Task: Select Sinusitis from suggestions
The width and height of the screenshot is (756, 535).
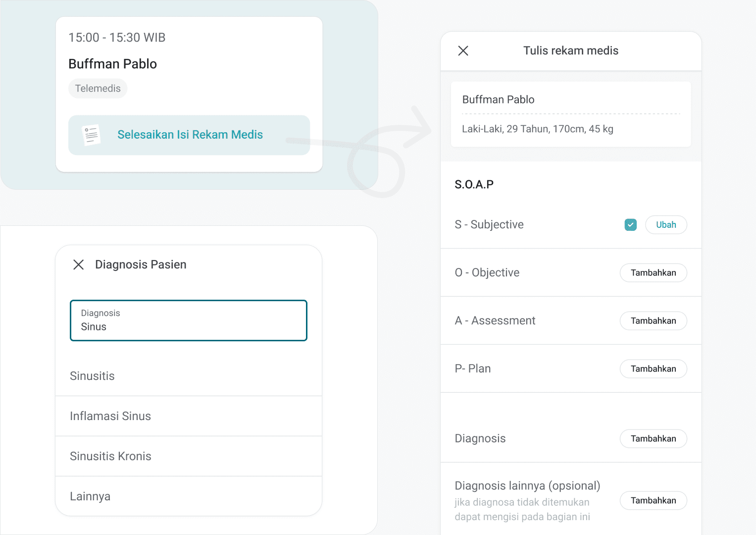Action: click(93, 376)
